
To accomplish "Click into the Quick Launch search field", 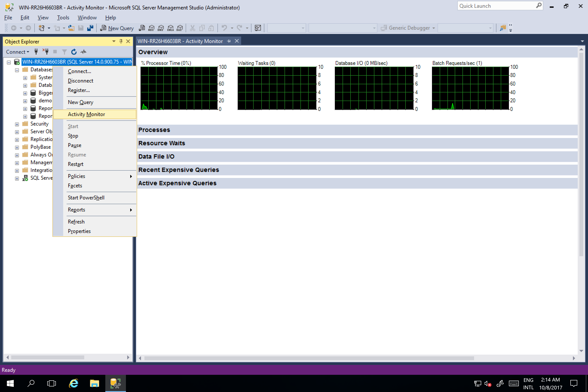I will click(496, 6).
